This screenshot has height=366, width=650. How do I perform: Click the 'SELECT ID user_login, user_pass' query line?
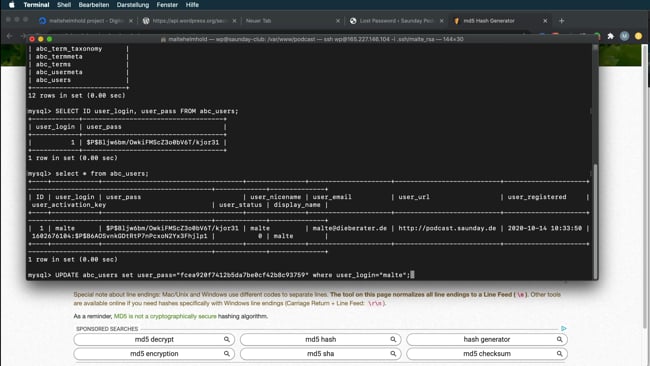click(133, 111)
